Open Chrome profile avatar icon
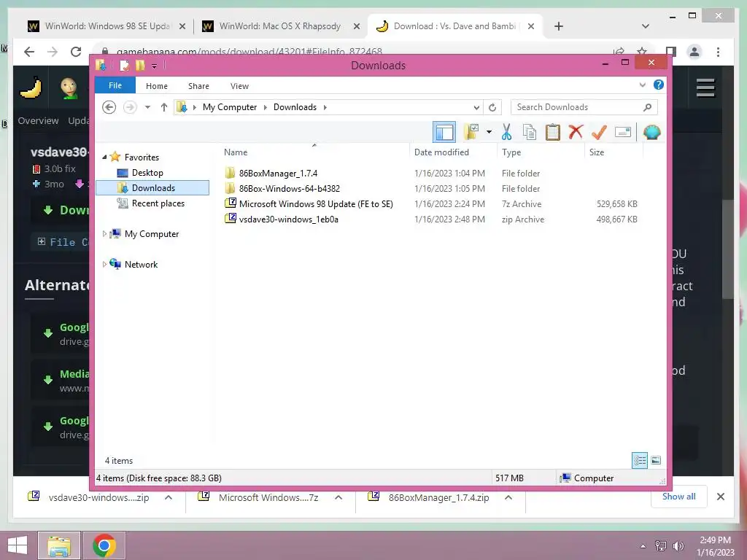The height and width of the screenshot is (560, 747). (x=694, y=52)
